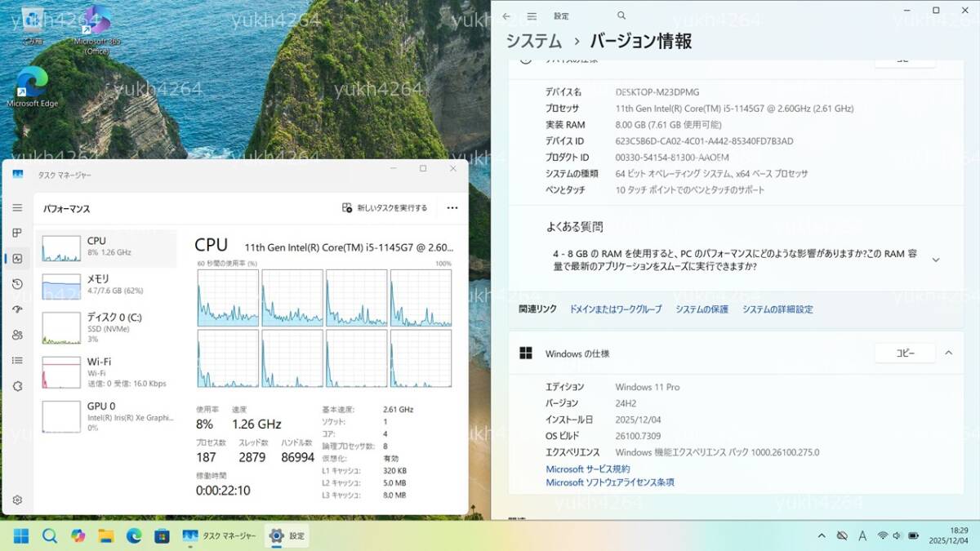The width and height of the screenshot is (980, 551).
Task: Open Settings navigation hamburger menu
Action: click(x=532, y=16)
